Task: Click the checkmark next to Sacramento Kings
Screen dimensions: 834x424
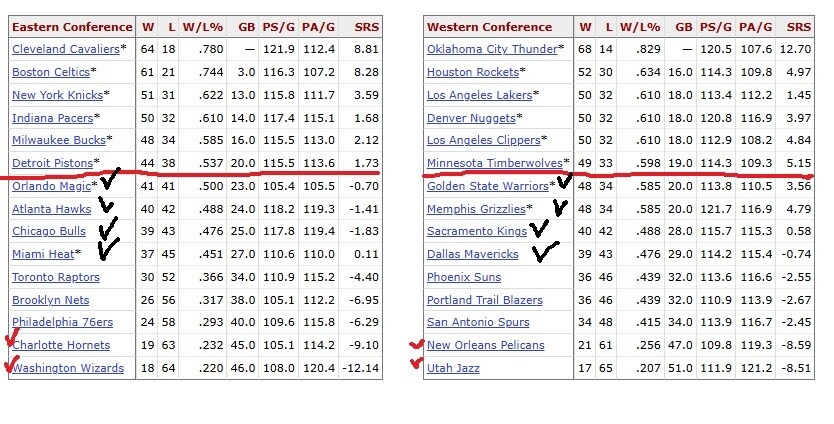Action: pyautogui.click(x=539, y=229)
